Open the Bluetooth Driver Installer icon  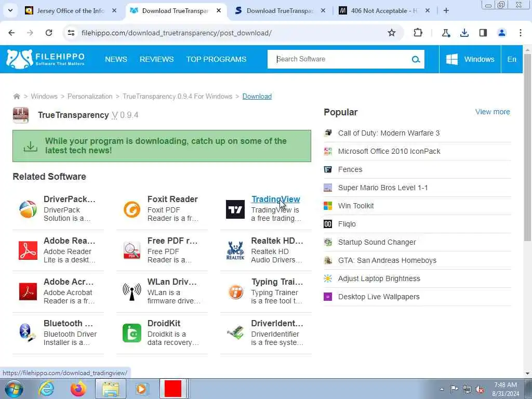[x=28, y=333]
